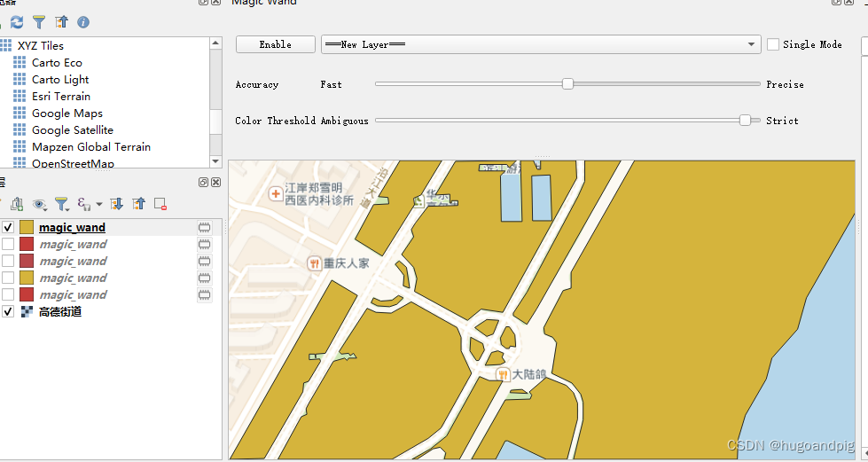Click the raster icon beside 高德街道 layer

[27, 311]
